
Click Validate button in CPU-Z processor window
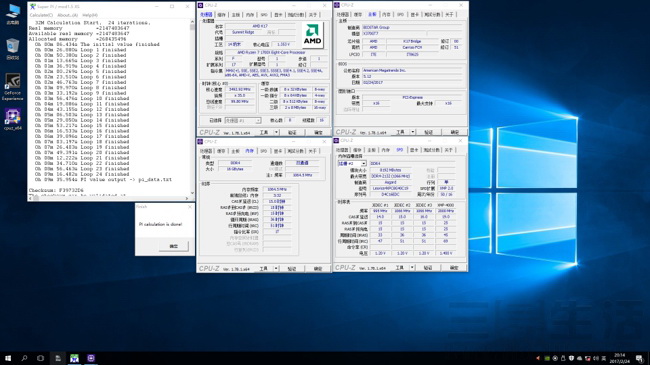click(292, 132)
